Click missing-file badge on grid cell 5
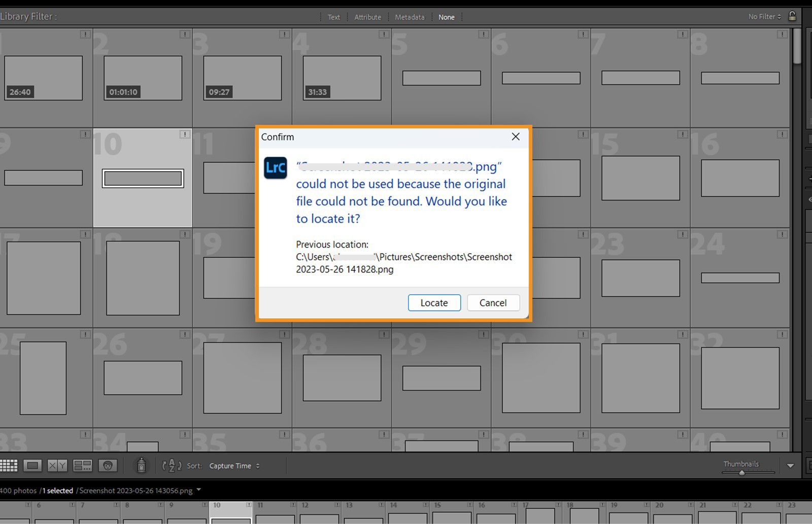This screenshot has width=812, height=524. pyautogui.click(x=484, y=34)
